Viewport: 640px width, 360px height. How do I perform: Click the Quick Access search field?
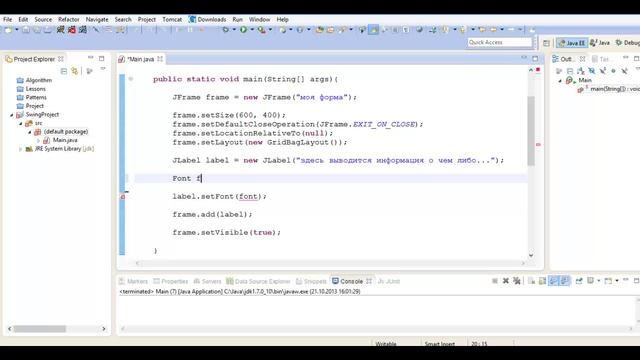pyautogui.click(x=500, y=42)
